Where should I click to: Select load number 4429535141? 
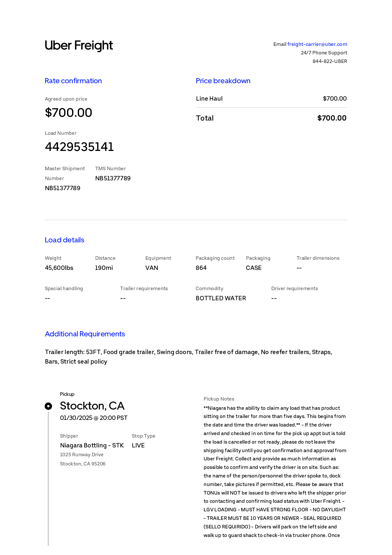79,147
